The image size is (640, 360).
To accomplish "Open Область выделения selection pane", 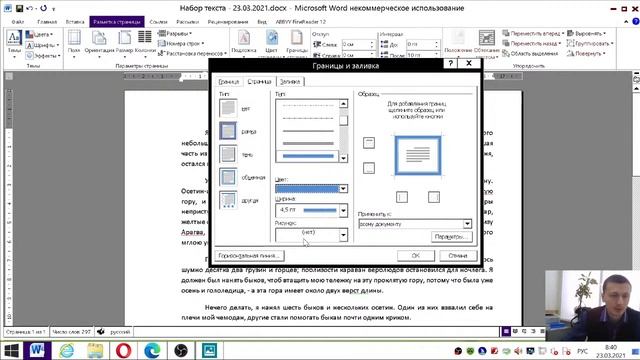I will (530, 53).
